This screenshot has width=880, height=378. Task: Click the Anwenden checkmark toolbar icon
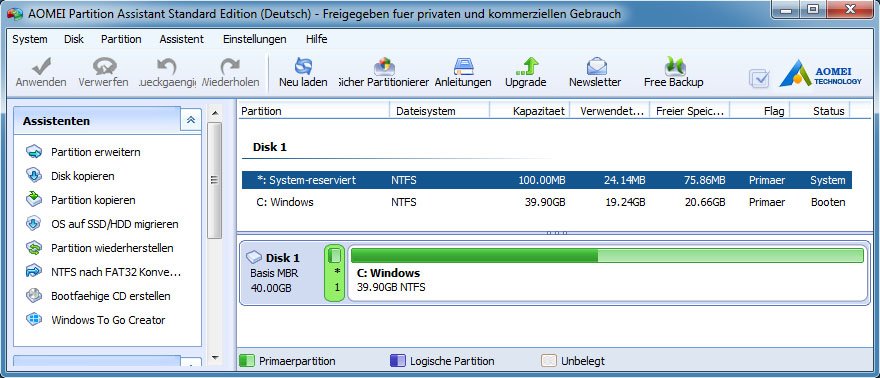click(x=41, y=66)
